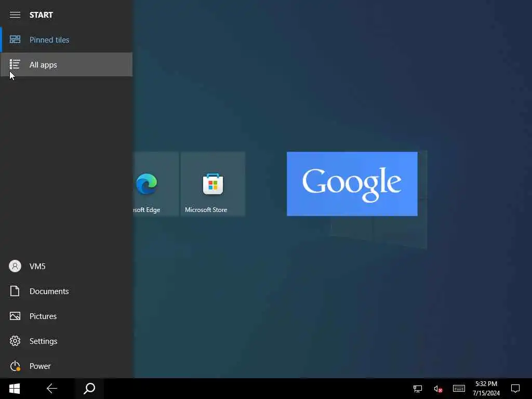Open the clock showing 5:32 PM
The width and height of the screenshot is (532, 399).
pyautogui.click(x=486, y=389)
